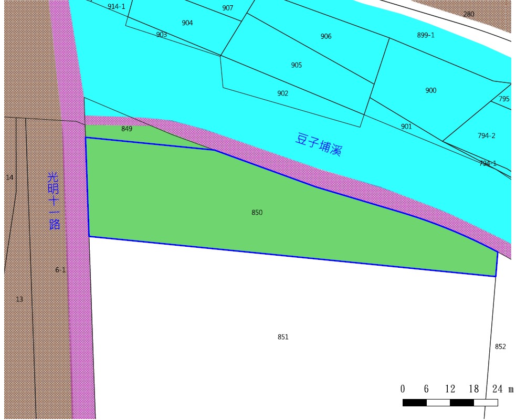Select the parcel labeled 6-1

[60, 270]
